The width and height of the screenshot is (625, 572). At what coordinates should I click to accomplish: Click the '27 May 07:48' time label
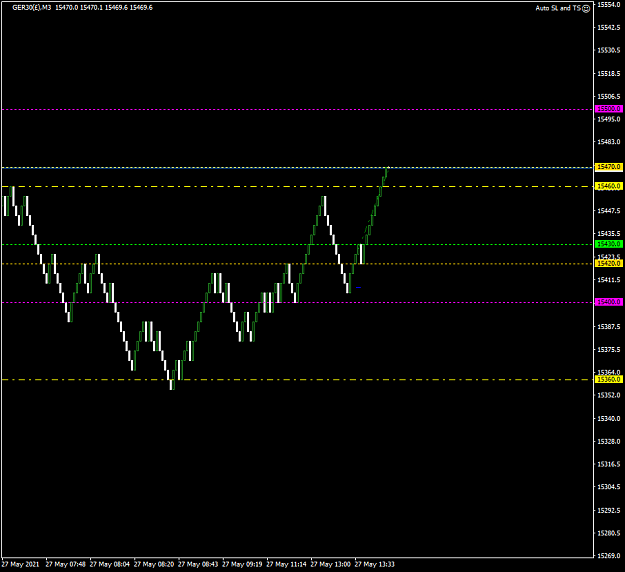click(x=66, y=564)
